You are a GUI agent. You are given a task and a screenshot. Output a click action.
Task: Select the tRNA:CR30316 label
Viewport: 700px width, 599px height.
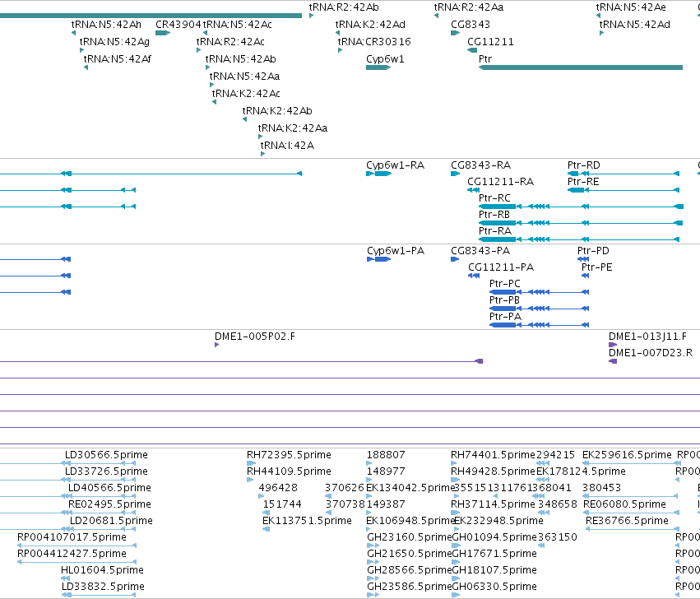[374, 42]
